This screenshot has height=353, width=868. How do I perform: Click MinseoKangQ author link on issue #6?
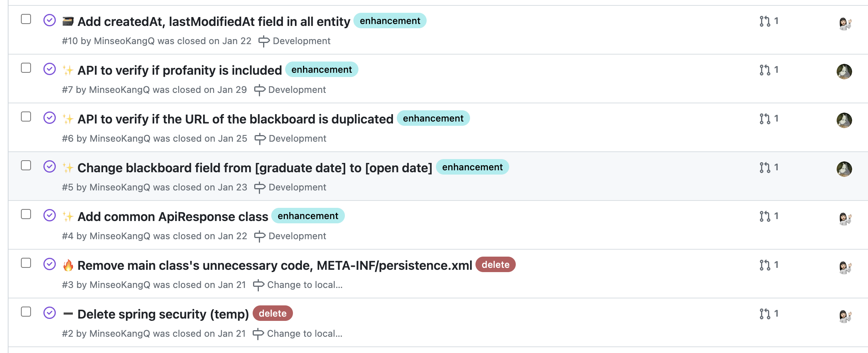pyautogui.click(x=120, y=139)
